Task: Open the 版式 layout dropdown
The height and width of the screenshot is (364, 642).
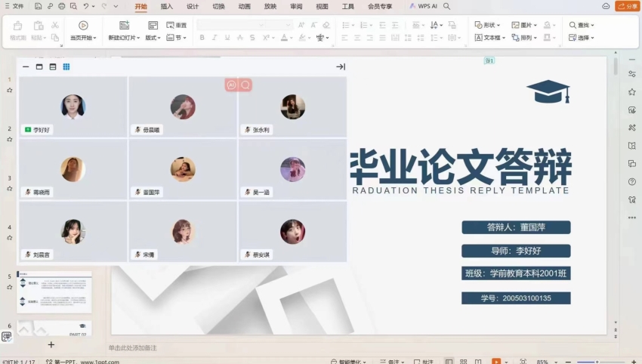Action: 153,38
